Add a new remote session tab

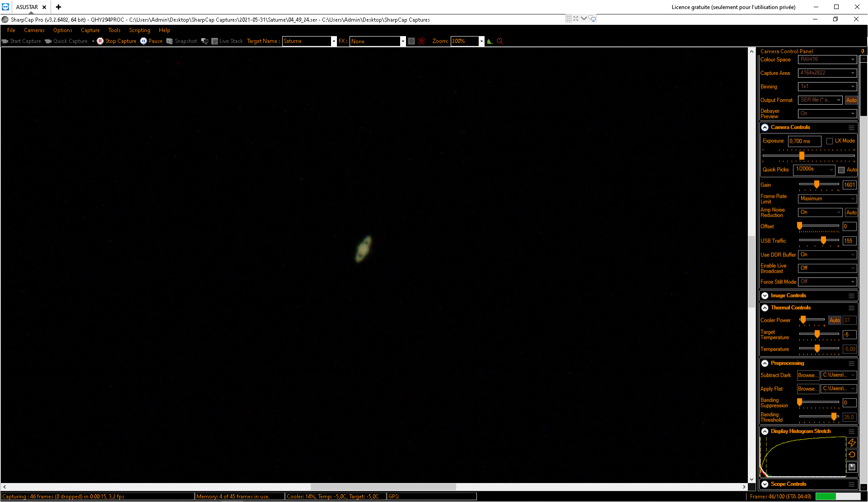tap(58, 7)
